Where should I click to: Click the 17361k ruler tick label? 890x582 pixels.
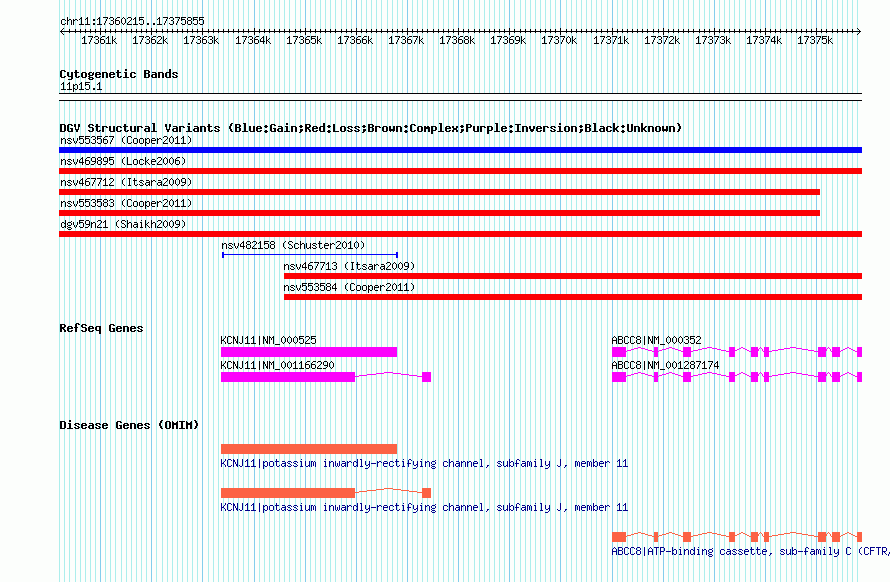click(99, 40)
